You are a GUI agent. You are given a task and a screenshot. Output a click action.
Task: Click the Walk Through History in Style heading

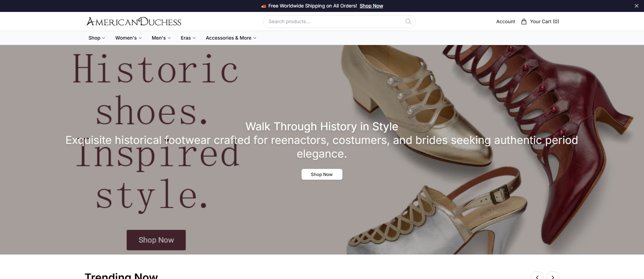322,127
